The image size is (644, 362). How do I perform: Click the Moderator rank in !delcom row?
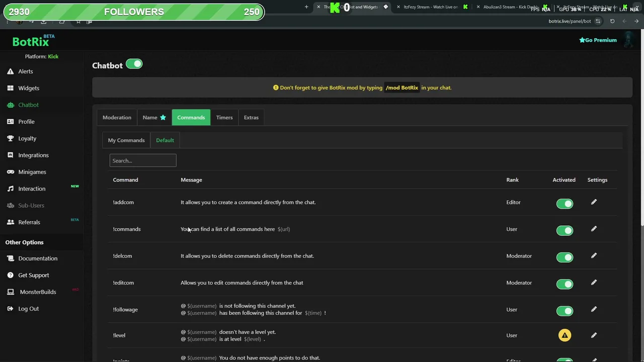(x=519, y=255)
